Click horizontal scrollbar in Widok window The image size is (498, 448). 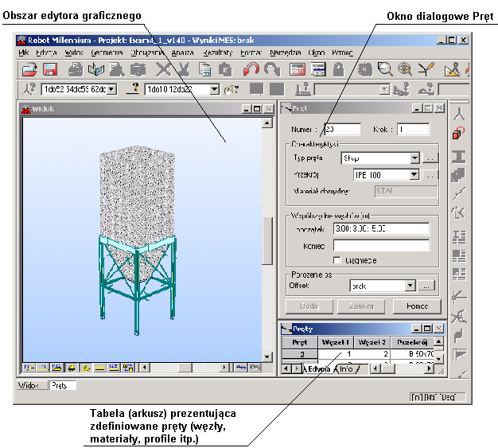click(185, 368)
